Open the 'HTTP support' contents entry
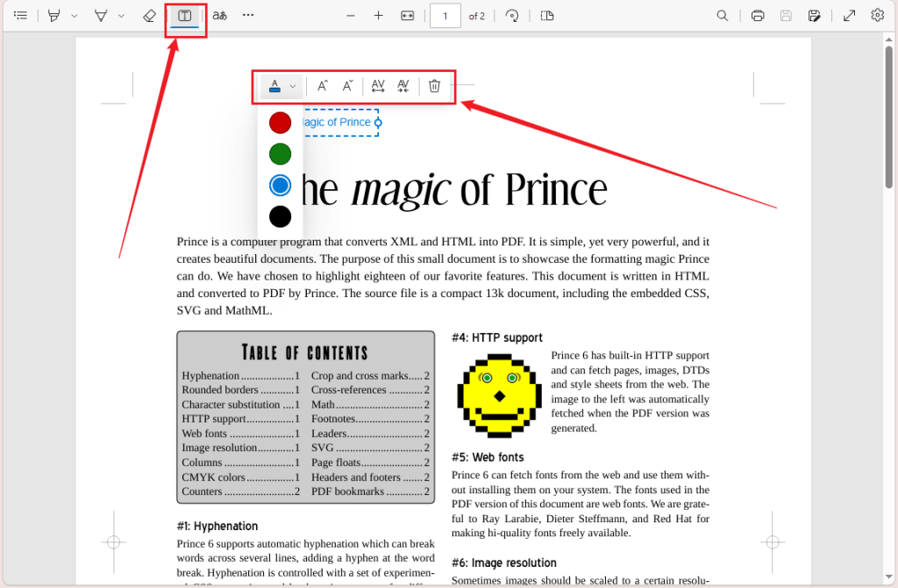This screenshot has width=898, height=588. coord(241,419)
